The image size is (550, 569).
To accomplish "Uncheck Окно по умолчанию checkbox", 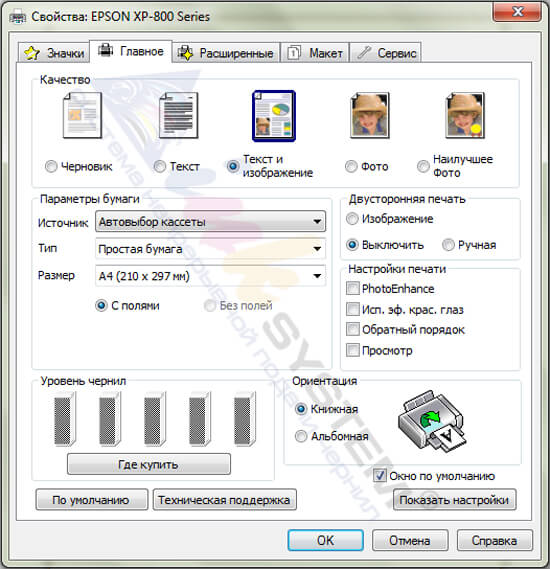I will [380, 476].
